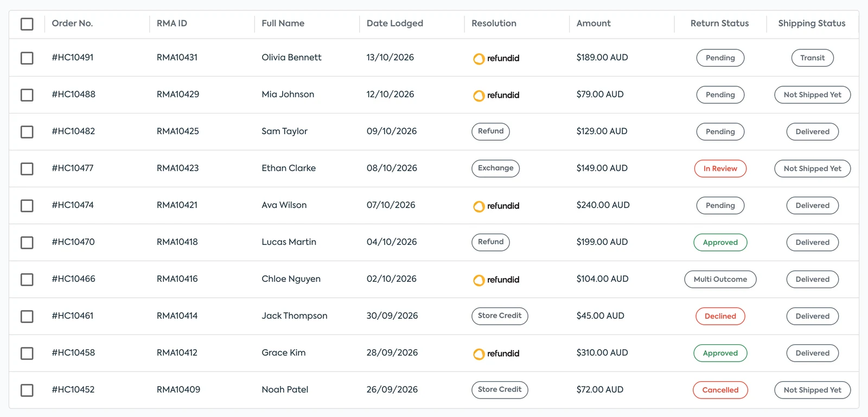Click Not Shipped Yet for Ethan Clarke
The width and height of the screenshot is (868, 417).
pyautogui.click(x=812, y=169)
